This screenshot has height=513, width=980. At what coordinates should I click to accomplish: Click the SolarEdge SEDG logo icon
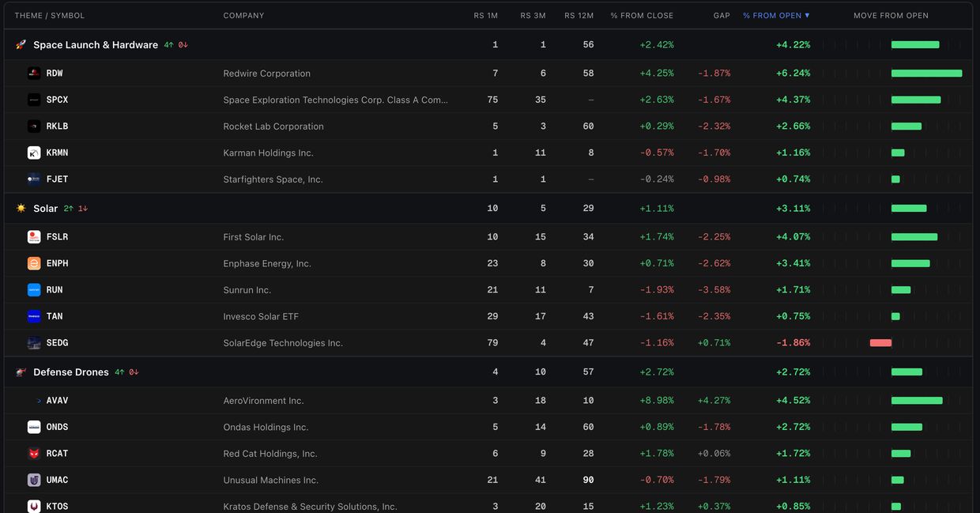[x=34, y=343]
